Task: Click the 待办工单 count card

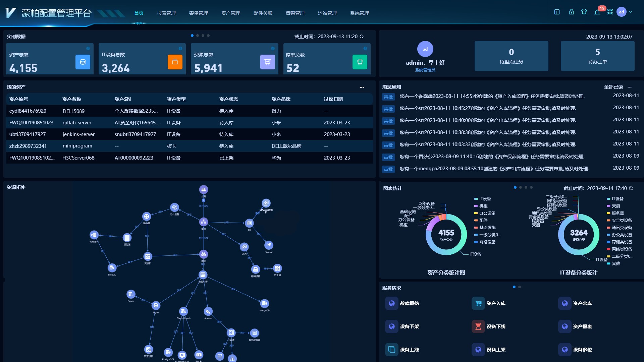Action: coord(597,56)
